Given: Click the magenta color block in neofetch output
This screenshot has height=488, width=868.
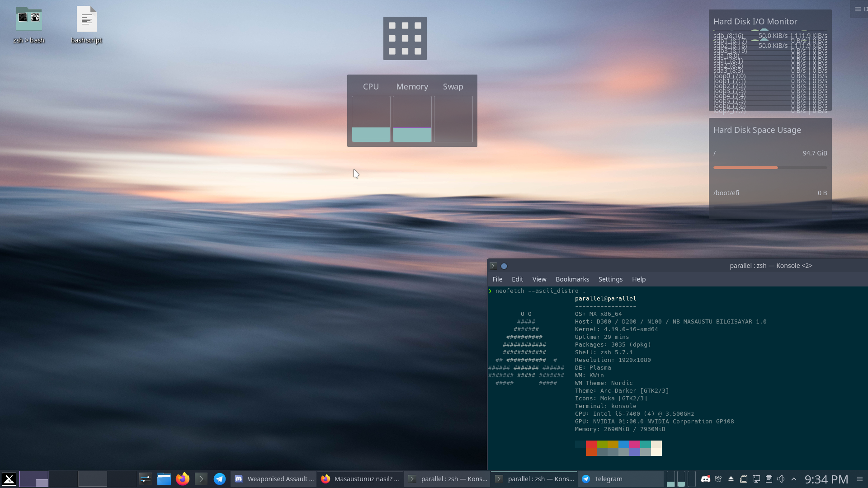Looking at the screenshot, I should [635, 444].
